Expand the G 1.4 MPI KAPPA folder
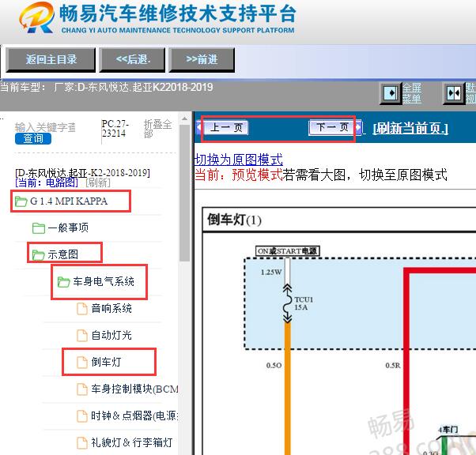The image size is (476, 455). (x=69, y=201)
